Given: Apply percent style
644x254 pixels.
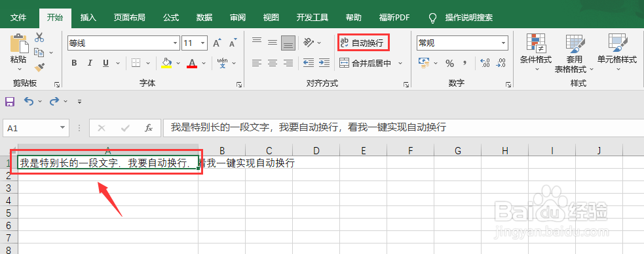Looking at the screenshot, I should point(449,64).
